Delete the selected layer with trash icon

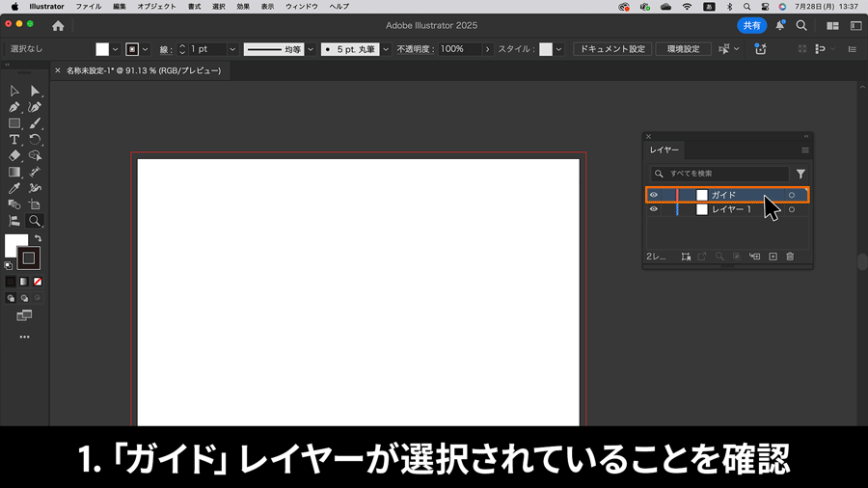click(x=790, y=257)
